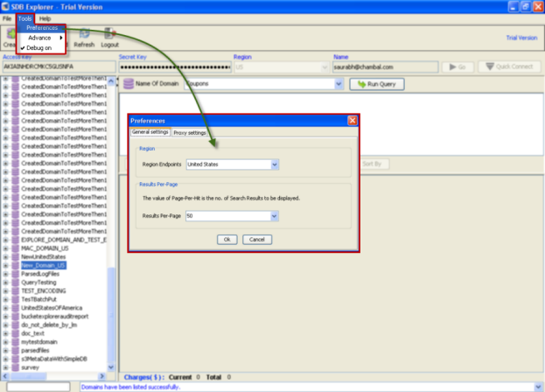Click the Sort By button
Image resolution: width=545 pixels, height=392 pixels.
[374, 164]
